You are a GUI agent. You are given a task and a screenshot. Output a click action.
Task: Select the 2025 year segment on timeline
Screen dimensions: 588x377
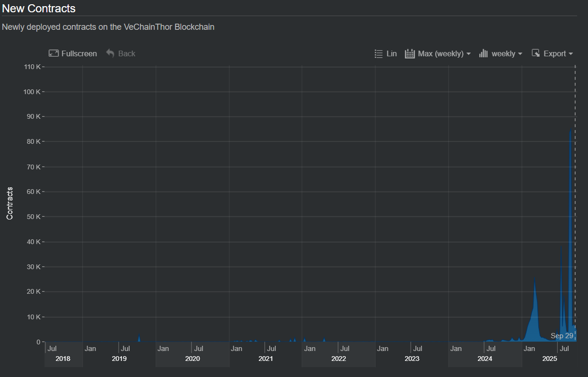550,359
